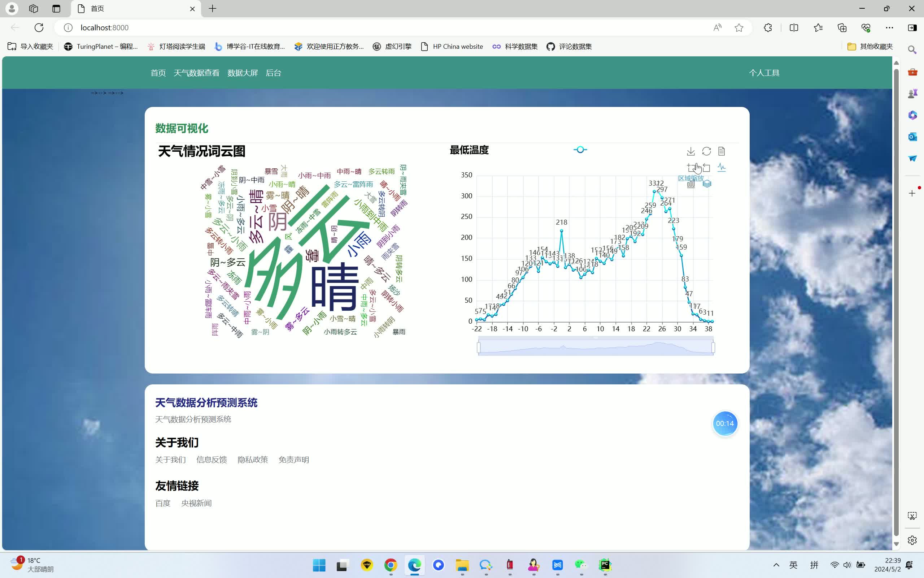Visit the 百度 friendly link
The image size is (924, 578).
point(163,503)
